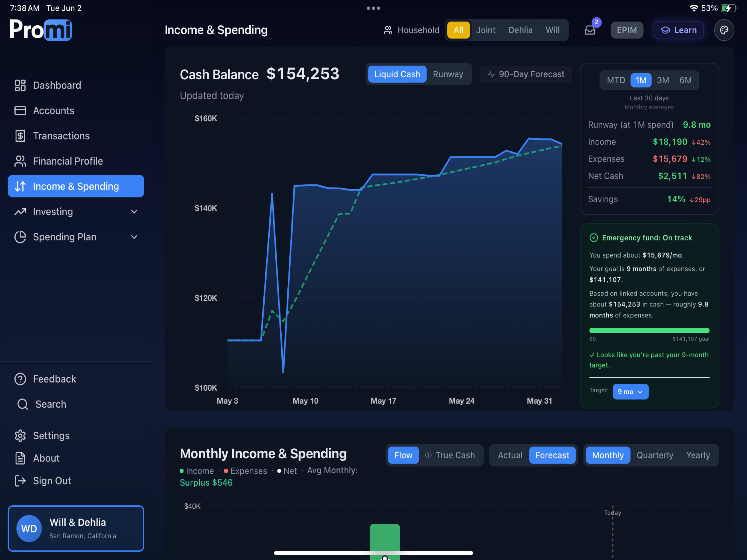Select the MTD period tab
Screen dimensions: 747x560
[616, 80]
